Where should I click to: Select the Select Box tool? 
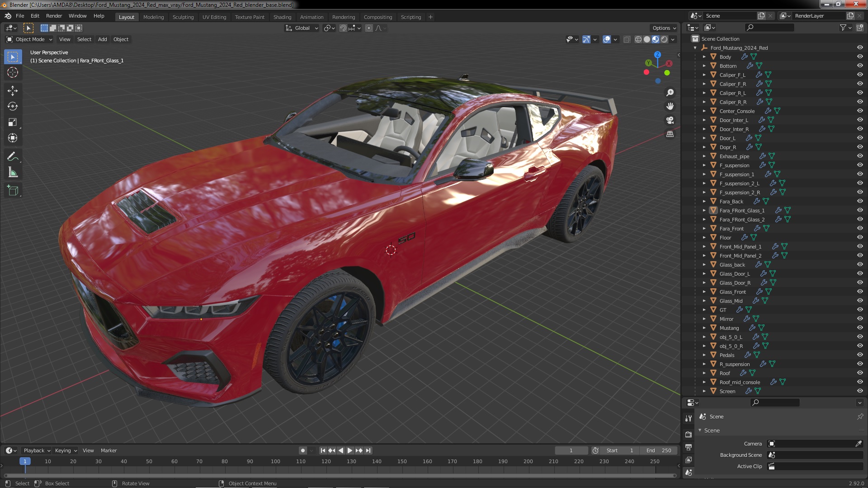click(x=13, y=57)
